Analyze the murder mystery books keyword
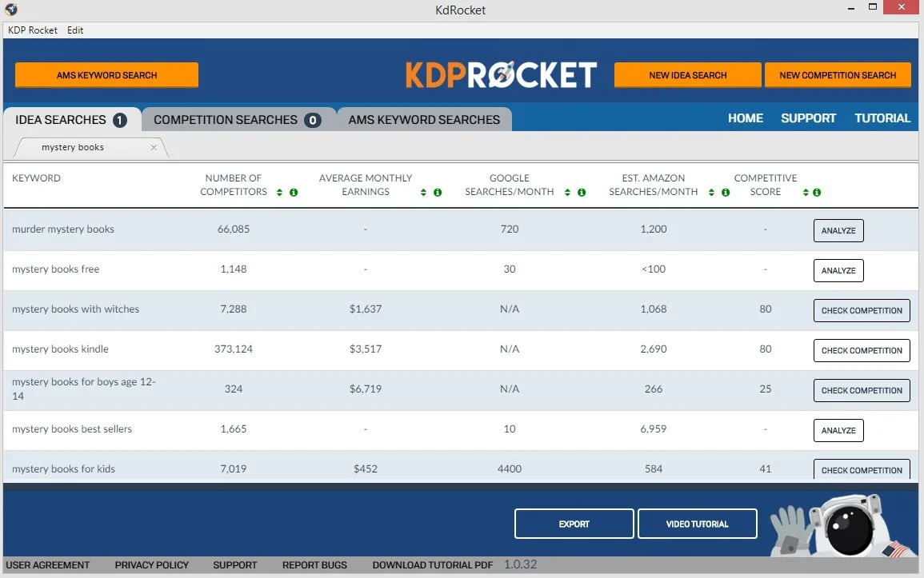The image size is (924, 578). tap(838, 231)
